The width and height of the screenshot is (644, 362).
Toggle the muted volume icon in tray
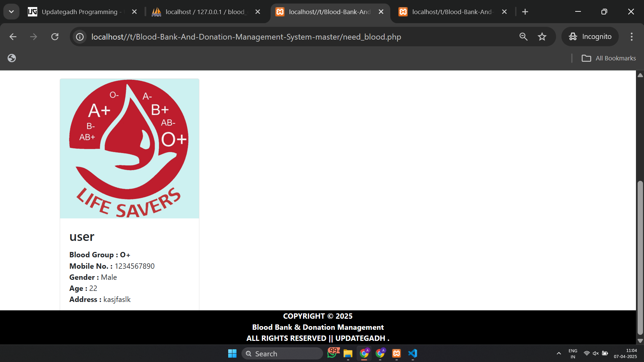tap(596, 353)
